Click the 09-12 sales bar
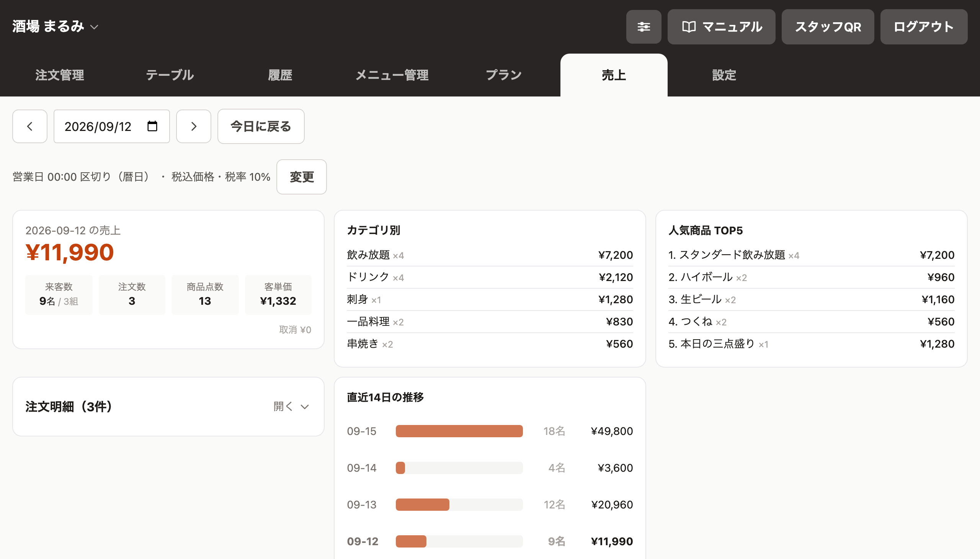980x559 pixels. pyautogui.click(x=411, y=541)
